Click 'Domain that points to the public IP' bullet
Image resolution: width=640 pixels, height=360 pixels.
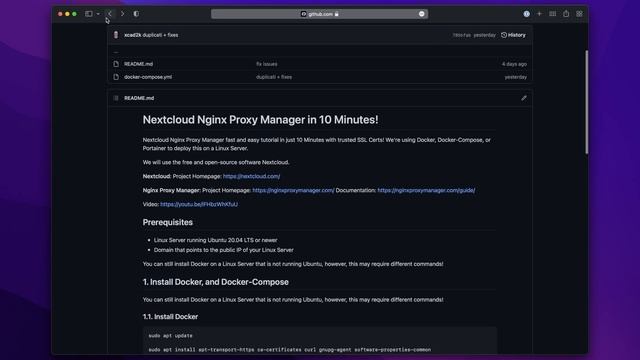click(224, 250)
